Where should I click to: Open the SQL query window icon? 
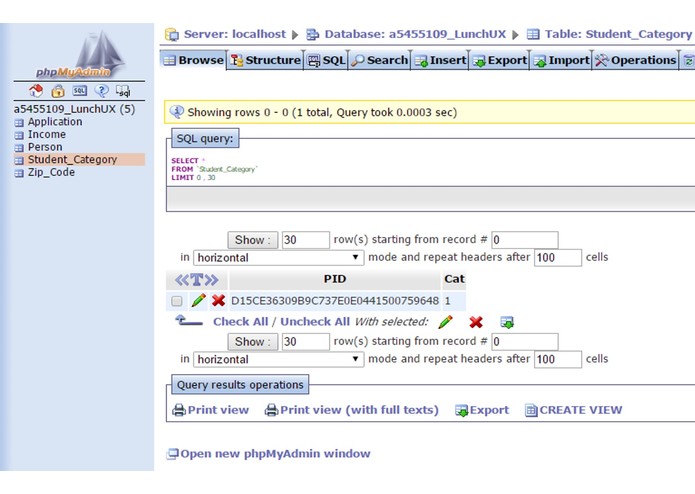(80, 91)
